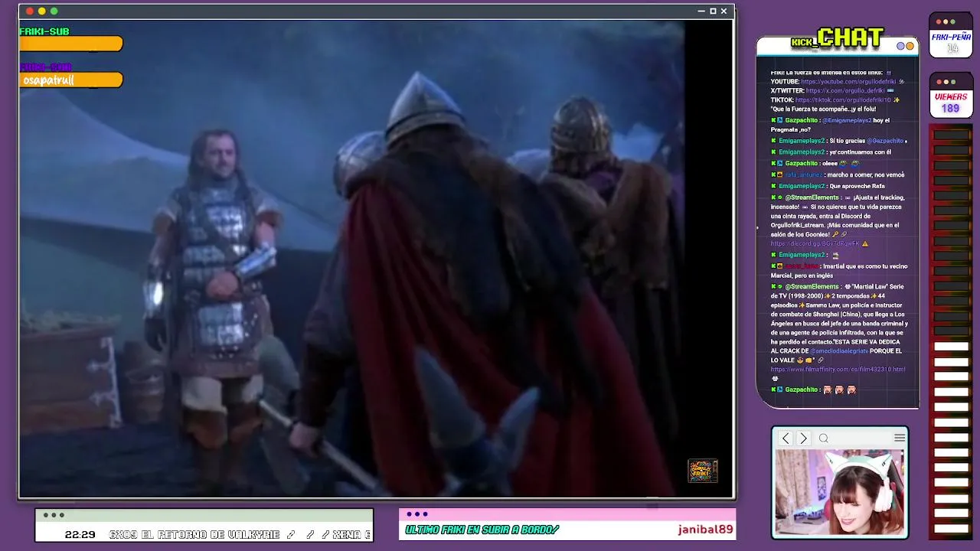Open the YouTube orgullodefriki link

click(x=848, y=82)
